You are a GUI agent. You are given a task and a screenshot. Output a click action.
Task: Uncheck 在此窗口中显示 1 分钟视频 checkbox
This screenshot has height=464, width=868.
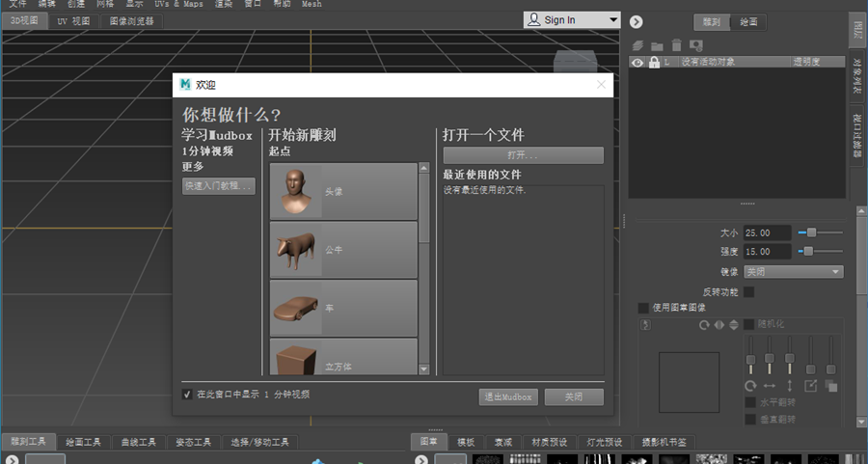tap(187, 395)
